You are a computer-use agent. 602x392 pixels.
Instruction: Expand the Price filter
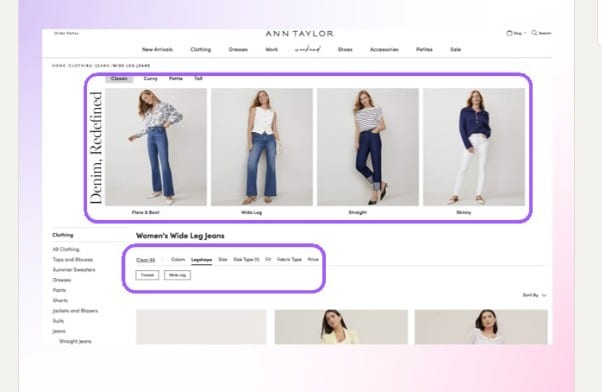(x=313, y=260)
